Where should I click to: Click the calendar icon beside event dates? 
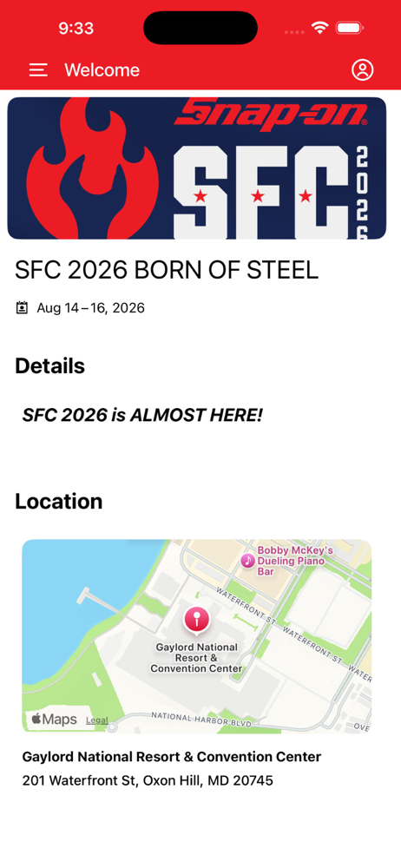click(22, 308)
